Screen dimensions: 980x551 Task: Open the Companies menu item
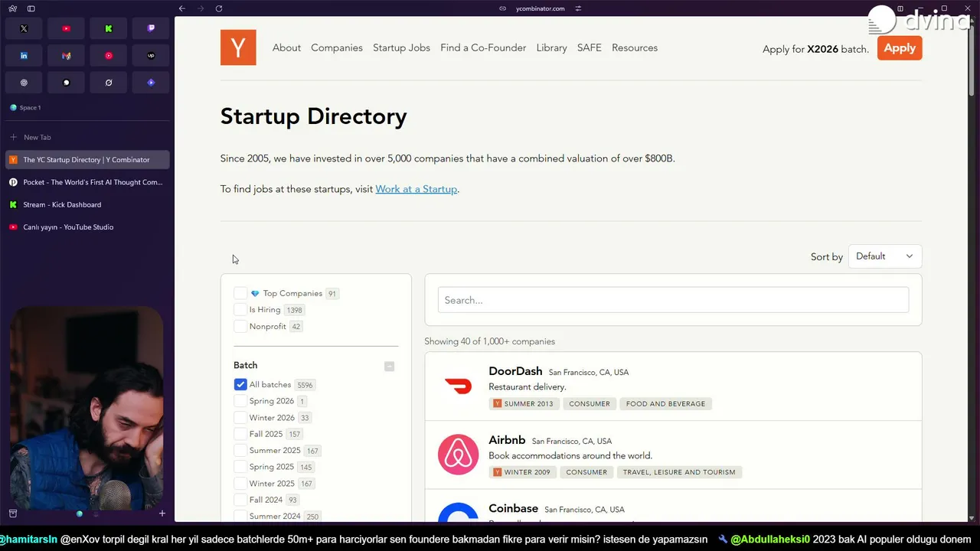click(337, 47)
